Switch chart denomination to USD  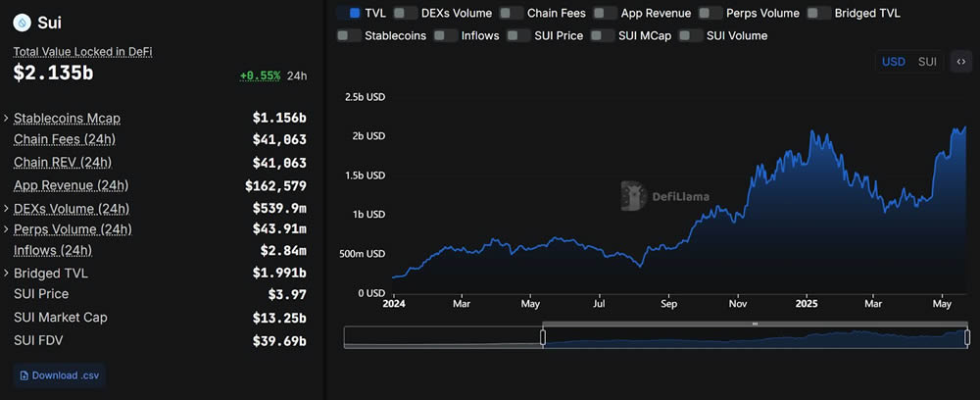[894, 62]
